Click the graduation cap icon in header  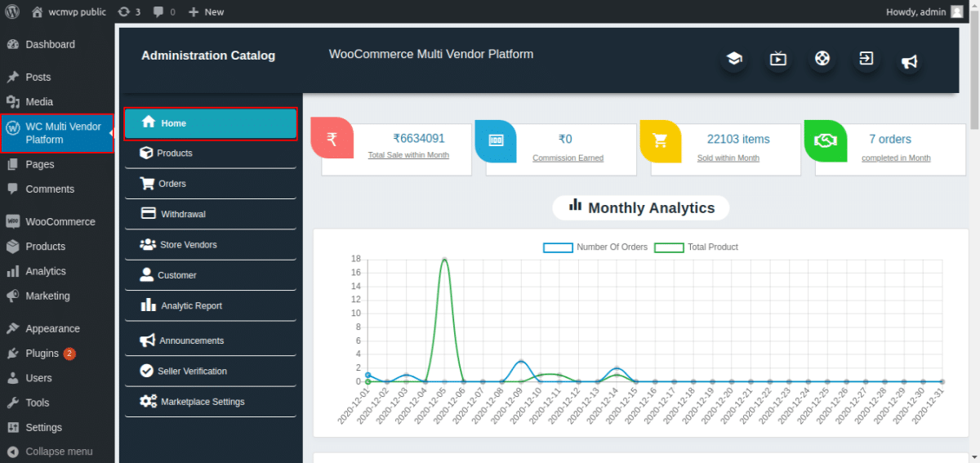[734, 59]
